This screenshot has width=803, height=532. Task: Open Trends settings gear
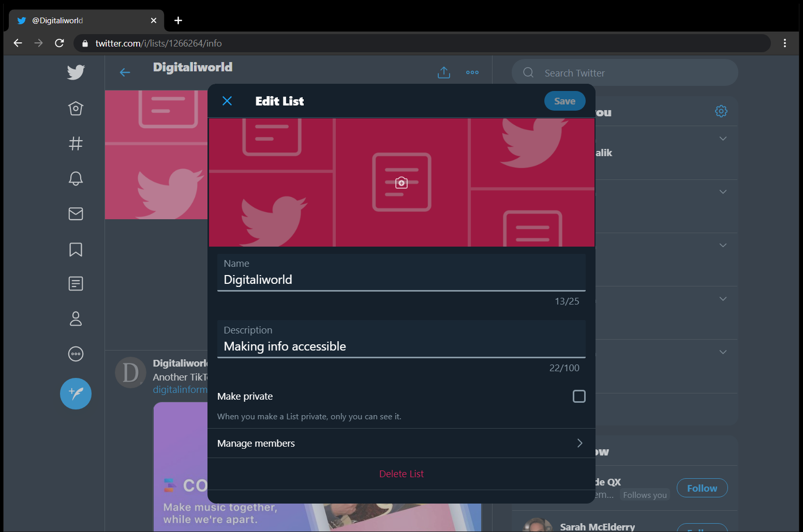coord(721,111)
